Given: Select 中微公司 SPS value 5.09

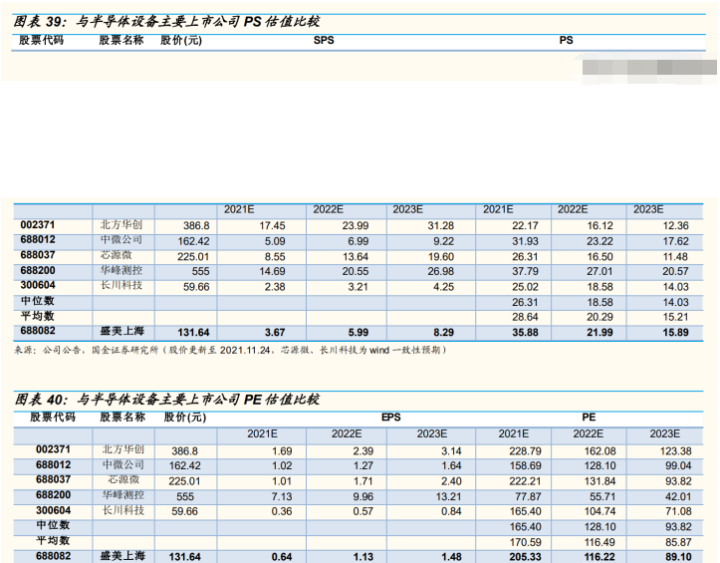Looking at the screenshot, I should (x=275, y=242).
